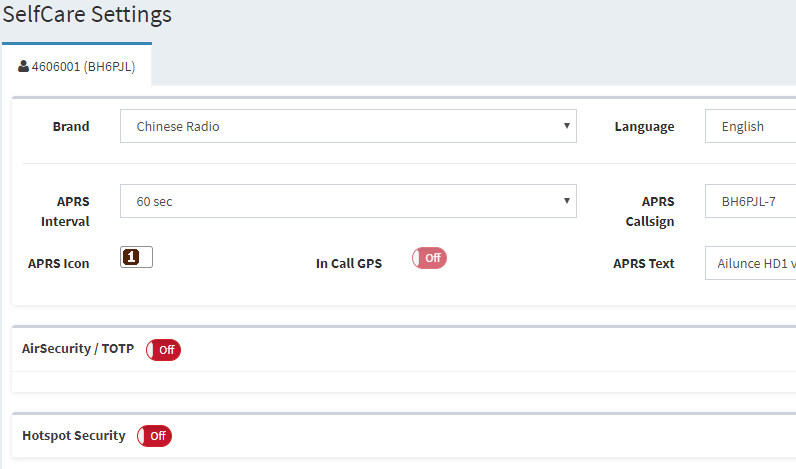Turn on the AirSecurity / TOTP switch
The height and width of the screenshot is (469, 796).
click(x=163, y=350)
